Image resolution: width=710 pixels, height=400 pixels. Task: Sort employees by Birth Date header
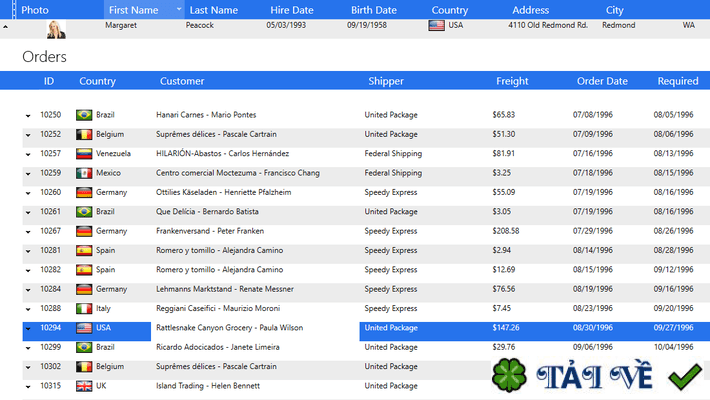[x=374, y=10]
